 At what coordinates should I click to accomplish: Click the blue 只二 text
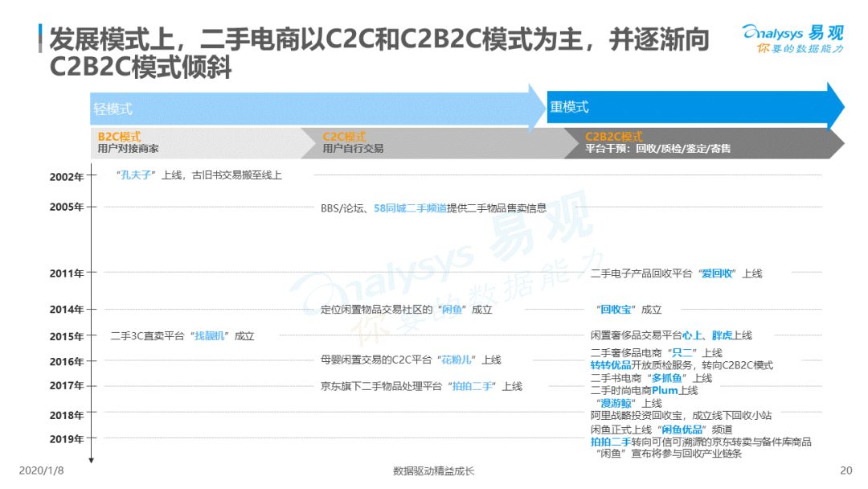[682, 353]
